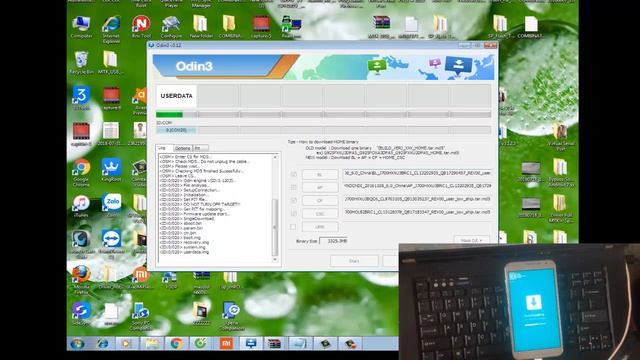This screenshot has height=360, width=640.
Task: Select the userdata.img log line
Action: tap(184, 252)
